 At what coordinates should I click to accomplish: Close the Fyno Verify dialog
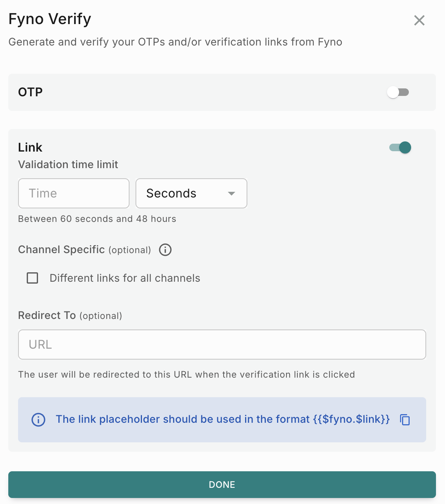[419, 20]
